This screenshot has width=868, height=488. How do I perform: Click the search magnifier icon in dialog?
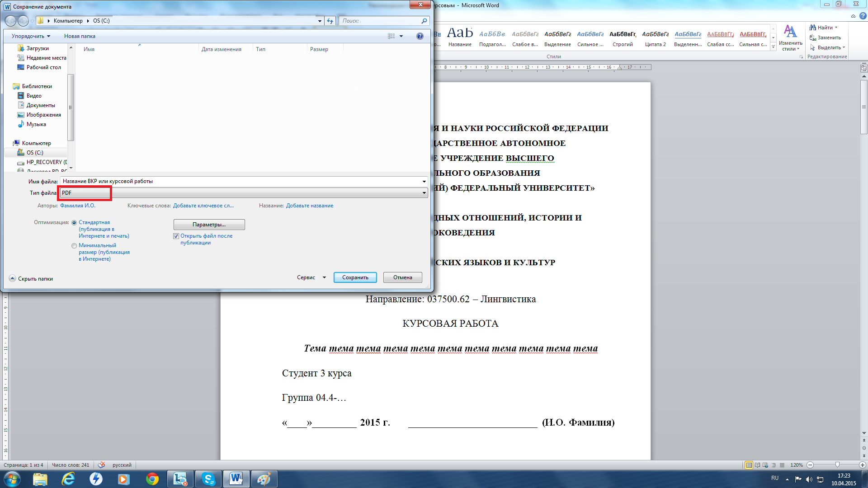pyautogui.click(x=424, y=21)
